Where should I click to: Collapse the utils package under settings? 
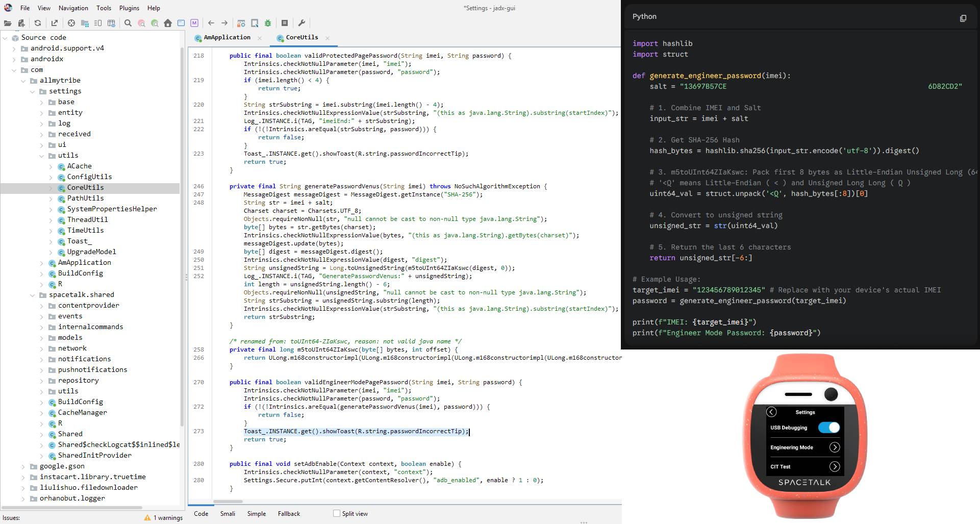[x=42, y=156]
